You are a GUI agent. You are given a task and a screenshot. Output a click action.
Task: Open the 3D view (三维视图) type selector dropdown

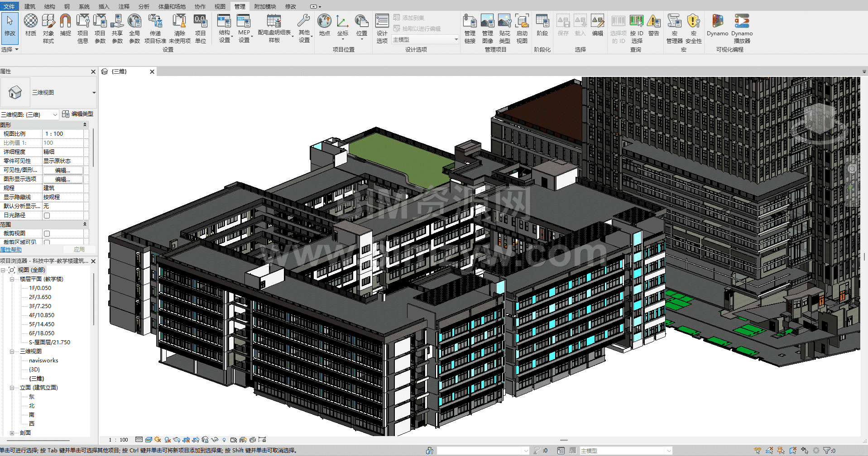click(94, 93)
